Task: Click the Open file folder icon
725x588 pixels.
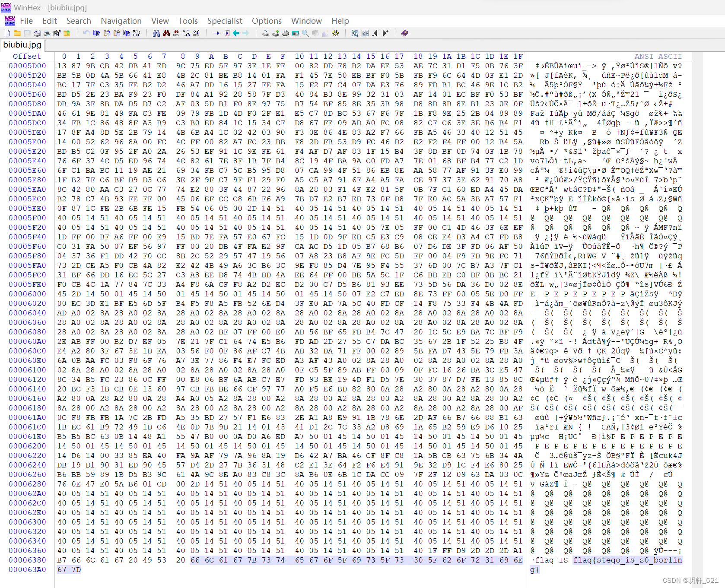Action: (17, 33)
